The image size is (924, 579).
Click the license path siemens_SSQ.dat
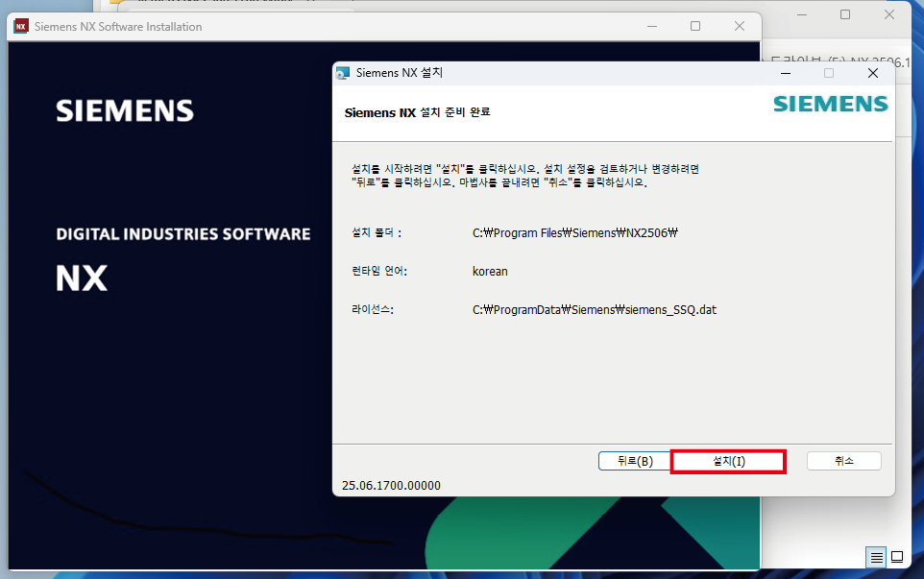pyautogui.click(x=594, y=310)
